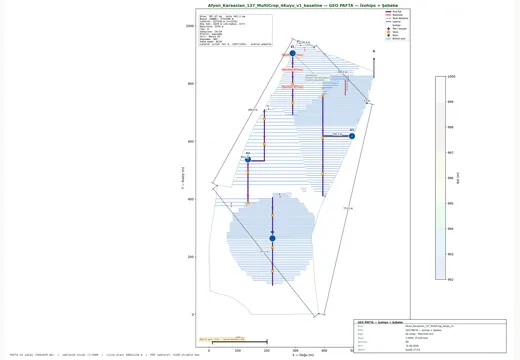Click the red manifold entry in the legend
Screen dimensions: 520x360
point(389,15)
